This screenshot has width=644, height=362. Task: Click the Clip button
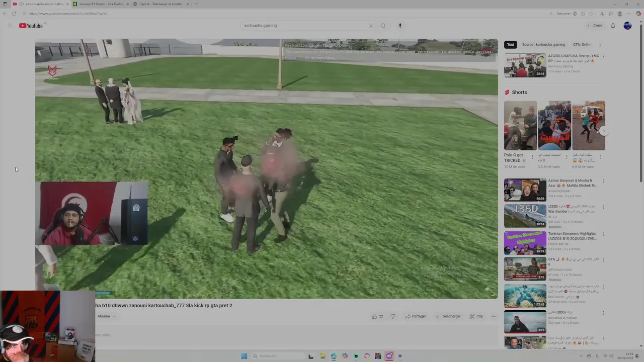[476, 316]
